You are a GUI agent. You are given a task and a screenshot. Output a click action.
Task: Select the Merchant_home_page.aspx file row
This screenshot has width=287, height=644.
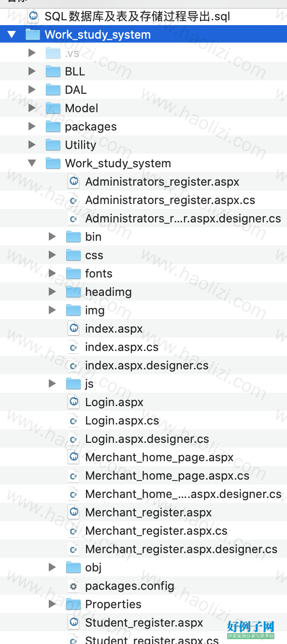[x=143, y=457]
